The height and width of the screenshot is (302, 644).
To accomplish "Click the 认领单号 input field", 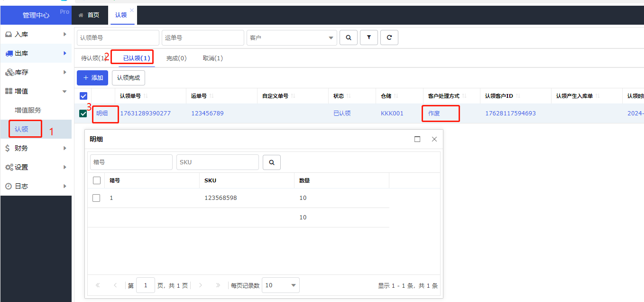I will (118, 38).
